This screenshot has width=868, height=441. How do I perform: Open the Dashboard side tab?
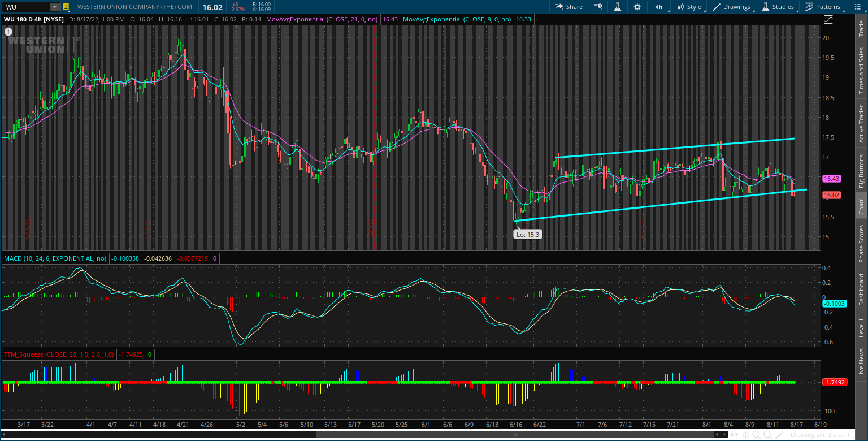point(861,289)
